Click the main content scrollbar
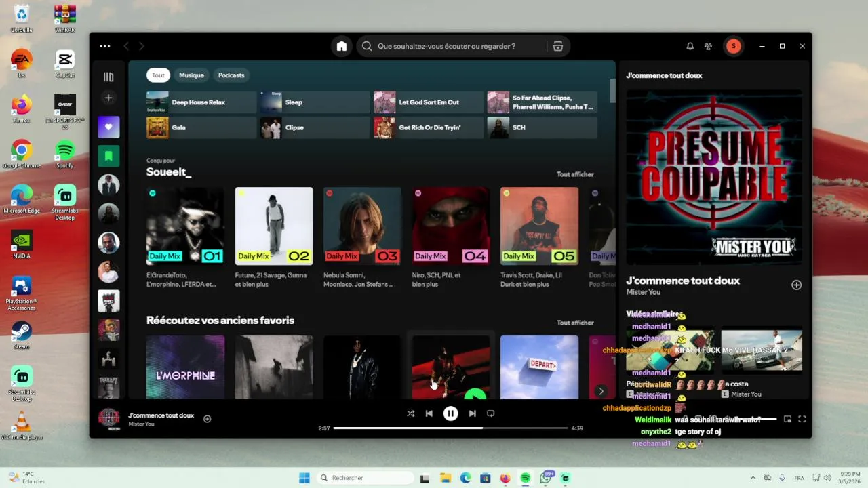This screenshot has height=488, width=868. pos(612,91)
